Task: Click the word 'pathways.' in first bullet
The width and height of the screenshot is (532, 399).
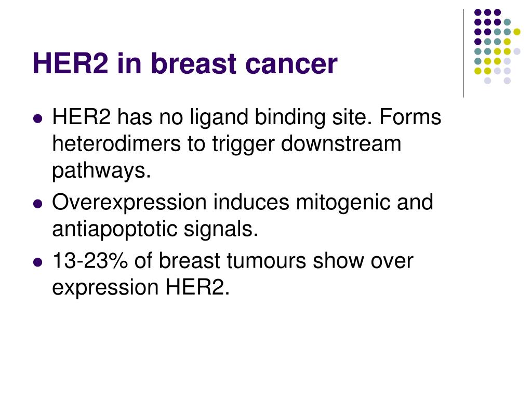Action: [x=101, y=170]
